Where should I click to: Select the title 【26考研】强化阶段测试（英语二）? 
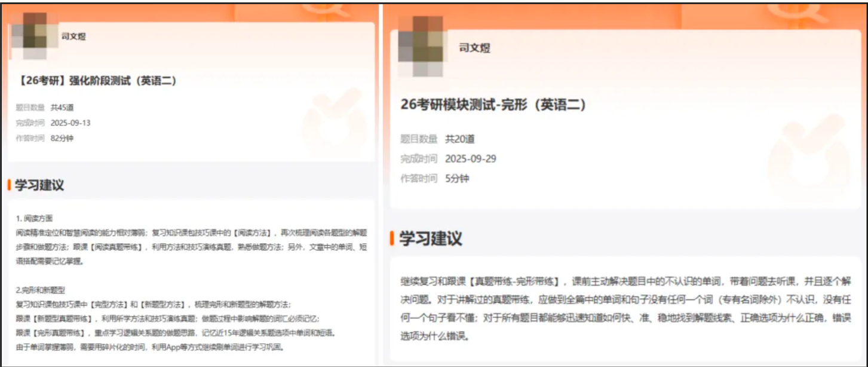click(96, 81)
